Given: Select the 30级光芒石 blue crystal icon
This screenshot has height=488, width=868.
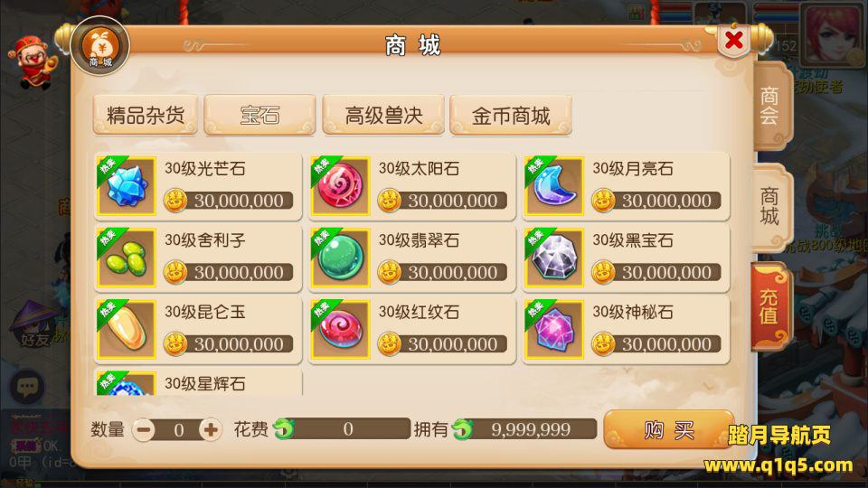Looking at the screenshot, I should click(x=127, y=186).
